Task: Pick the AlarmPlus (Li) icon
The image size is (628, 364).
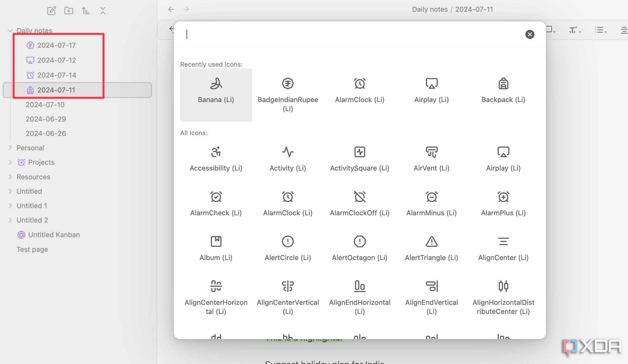Action: pos(503,204)
